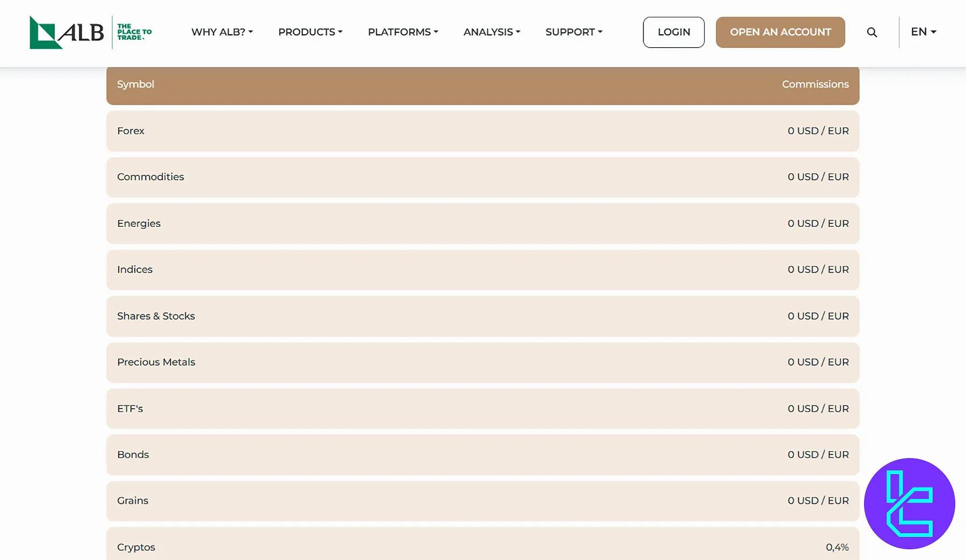Click the Precious Metals commission value
Screen dimensions: 966x560
818,362
